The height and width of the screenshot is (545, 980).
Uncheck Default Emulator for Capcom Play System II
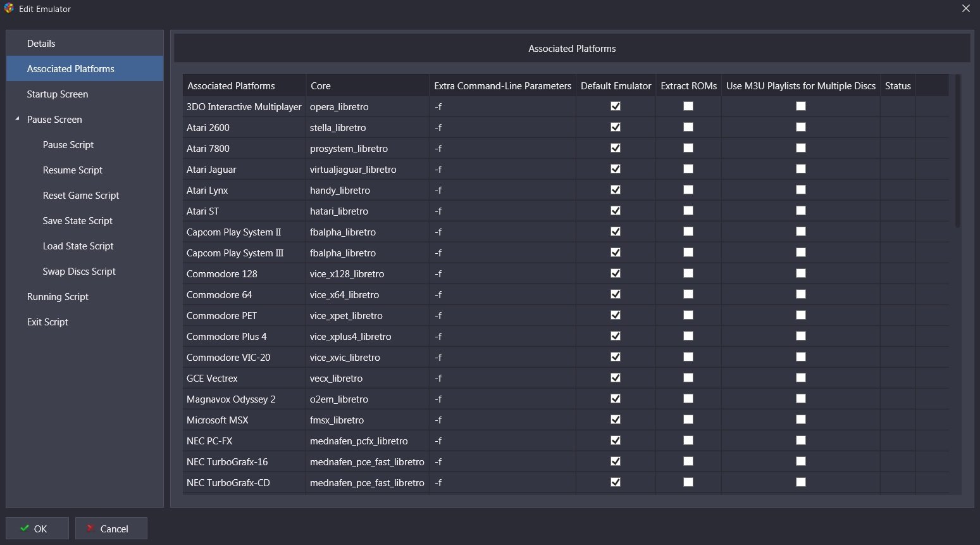(x=616, y=232)
